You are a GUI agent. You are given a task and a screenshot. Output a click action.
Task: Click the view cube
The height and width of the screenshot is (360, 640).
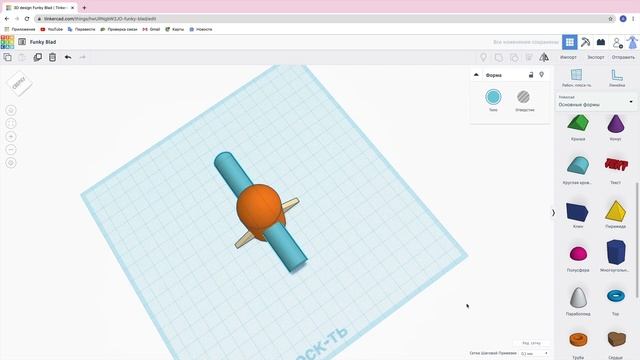pyautogui.click(x=20, y=83)
